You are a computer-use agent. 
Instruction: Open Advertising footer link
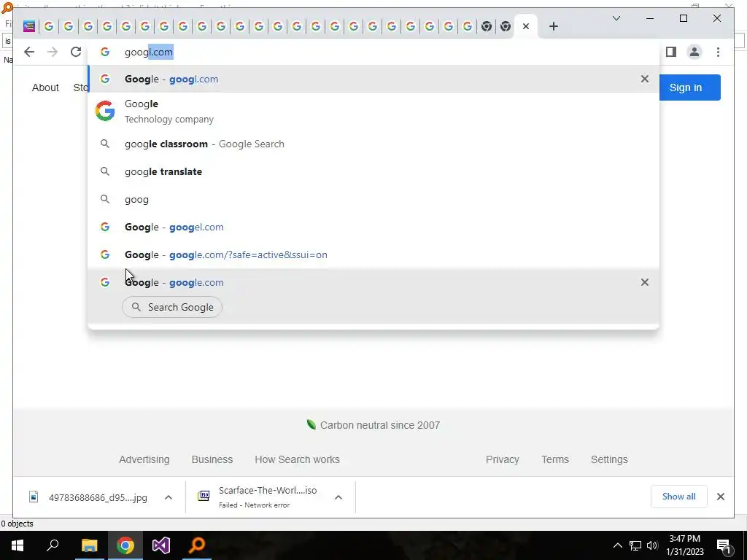pos(144,459)
